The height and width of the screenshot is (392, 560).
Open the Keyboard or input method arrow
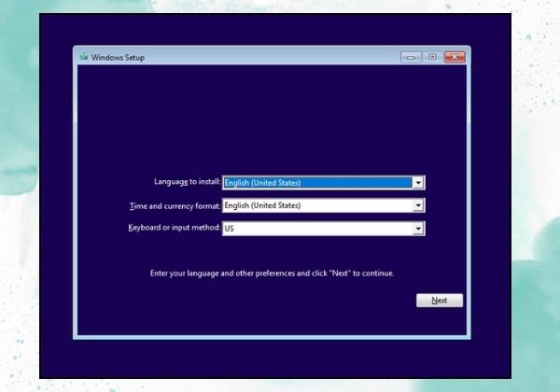pos(418,229)
